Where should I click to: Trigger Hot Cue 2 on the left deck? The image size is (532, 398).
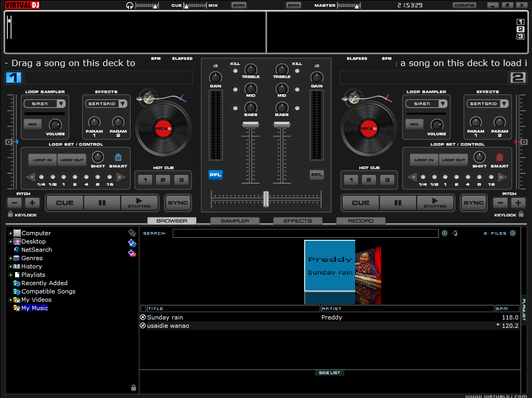[163, 179]
